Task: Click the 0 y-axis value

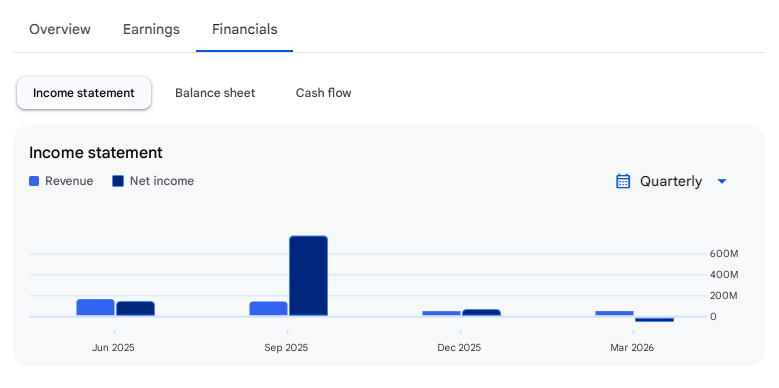Action: [713, 317]
